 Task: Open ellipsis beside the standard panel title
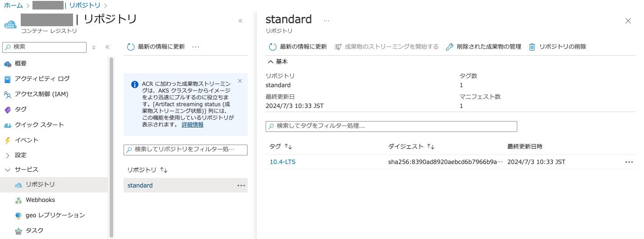327,21
